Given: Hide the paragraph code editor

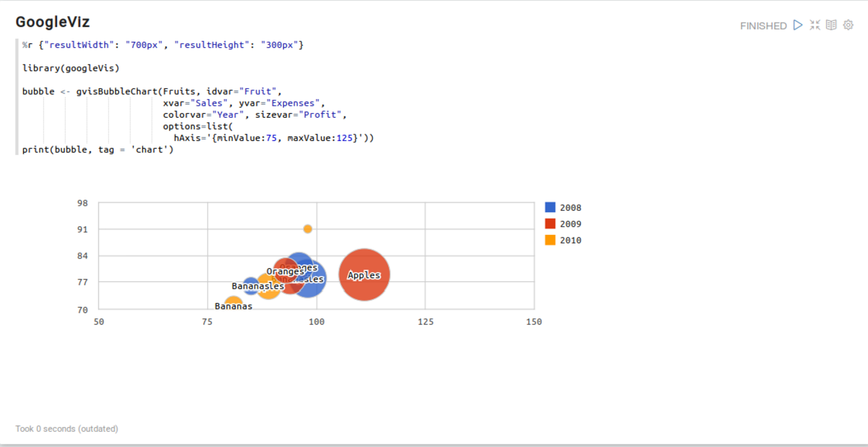Looking at the screenshot, I should tap(815, 25).
